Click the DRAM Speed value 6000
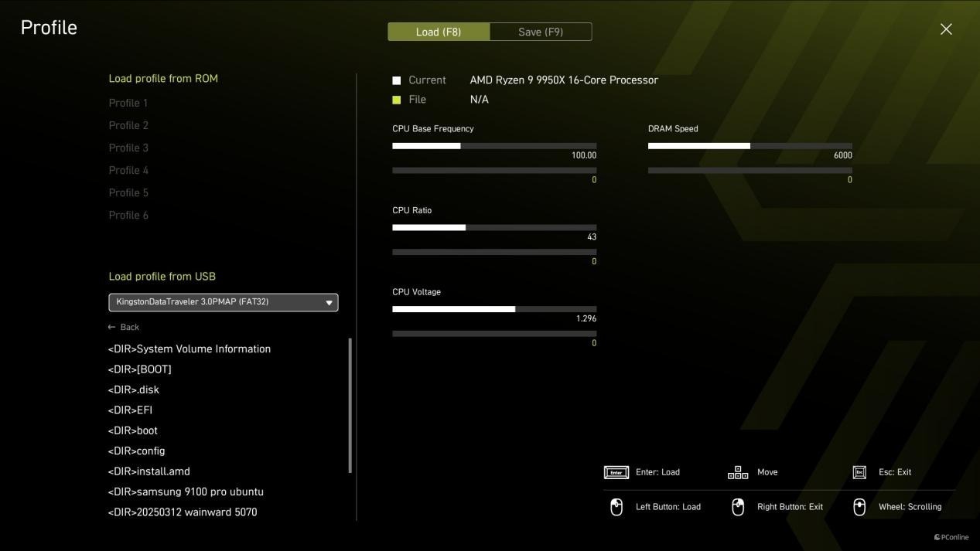Screen dimensions: 980x551 click(843, 155)
